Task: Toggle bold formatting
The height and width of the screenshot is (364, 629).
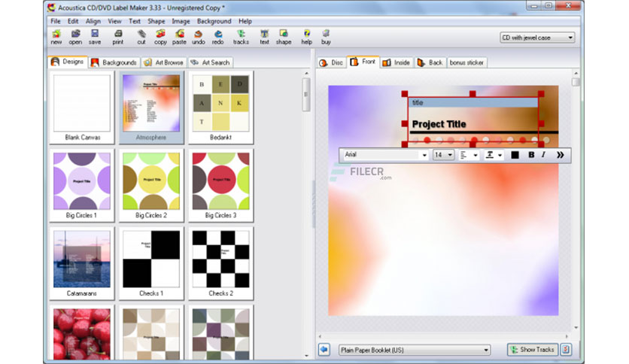Action: [x=531, y=155]
